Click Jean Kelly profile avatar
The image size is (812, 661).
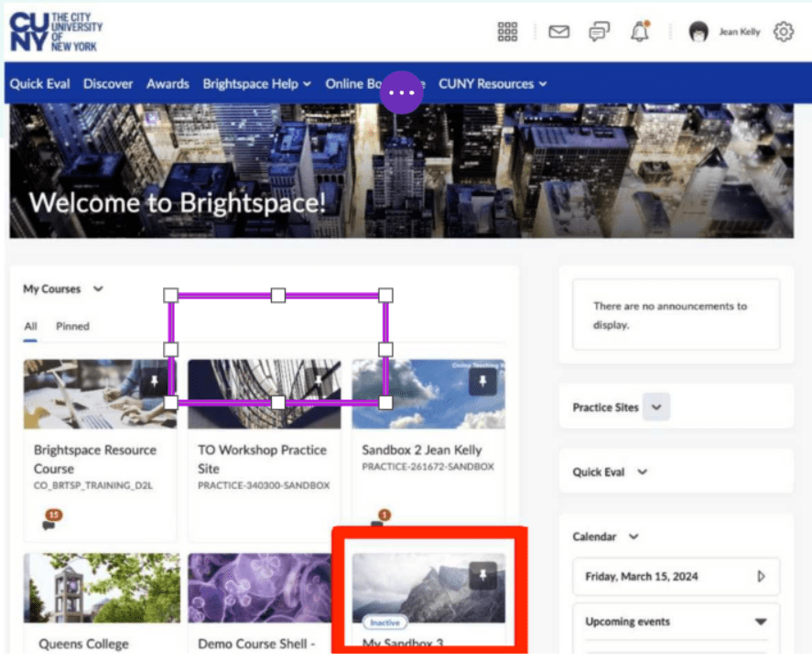tap(698, 32)
